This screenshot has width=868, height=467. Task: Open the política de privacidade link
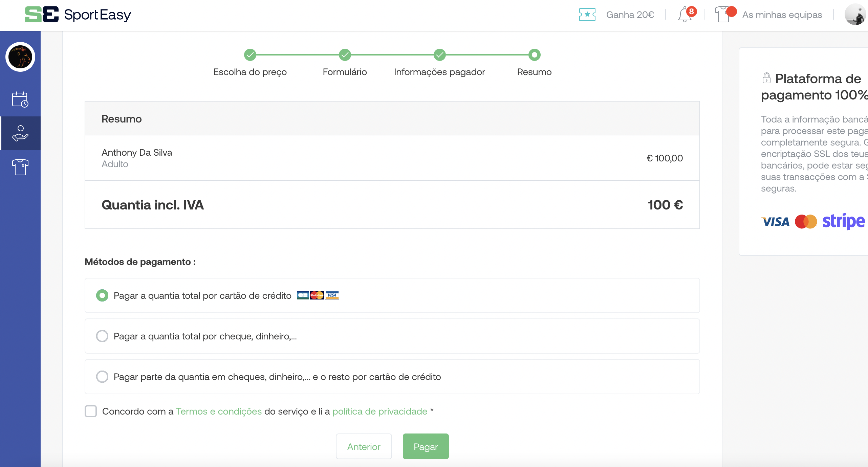(379, 411)
